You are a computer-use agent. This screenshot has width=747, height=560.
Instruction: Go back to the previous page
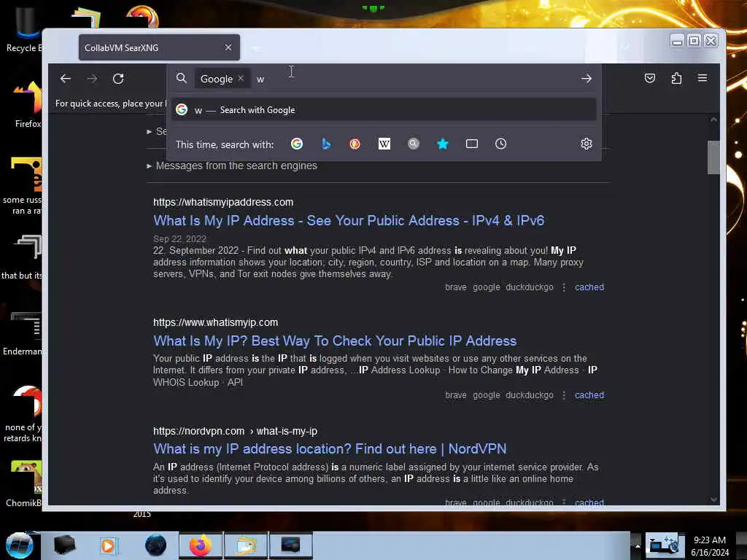click(x=66, y=79)
